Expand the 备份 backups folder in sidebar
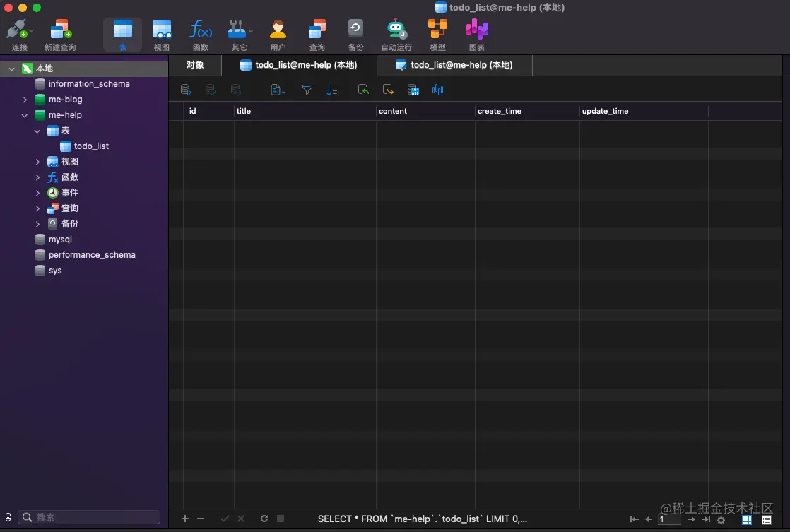The width and height of the screenshot is (790, 532). 37,224
